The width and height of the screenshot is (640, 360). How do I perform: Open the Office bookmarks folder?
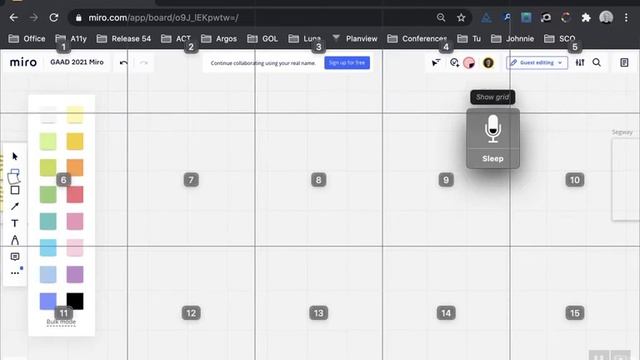[27, 39]
